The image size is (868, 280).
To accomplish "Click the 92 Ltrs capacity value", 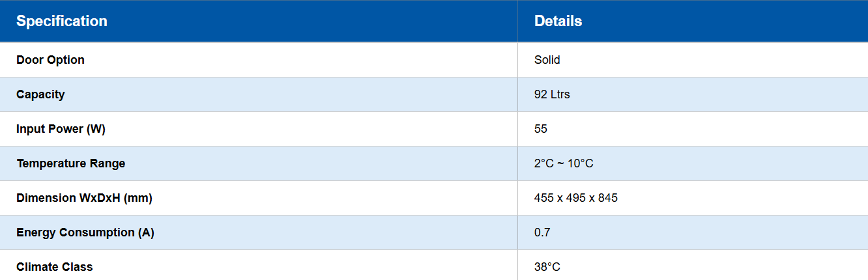I will [x=552, y=94].
